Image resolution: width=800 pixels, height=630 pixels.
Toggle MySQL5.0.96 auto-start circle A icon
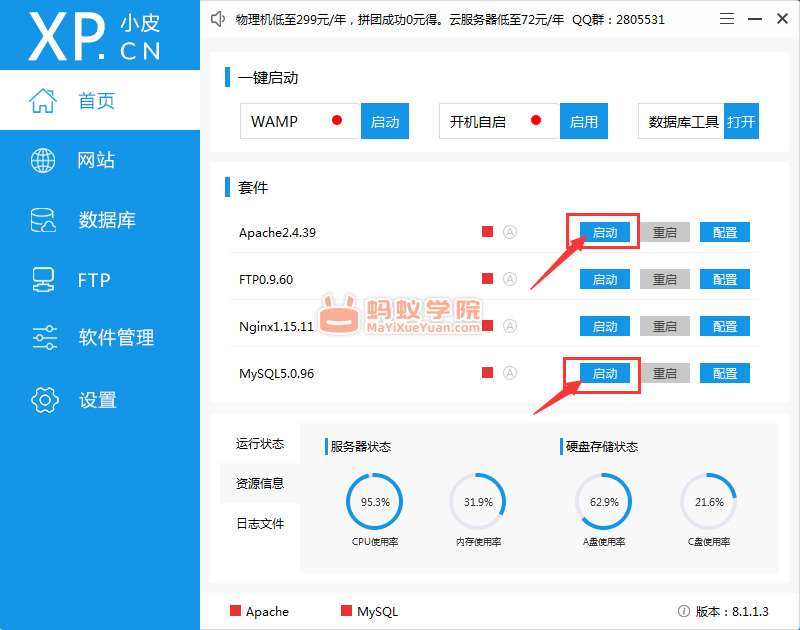[x=510, y=373]
